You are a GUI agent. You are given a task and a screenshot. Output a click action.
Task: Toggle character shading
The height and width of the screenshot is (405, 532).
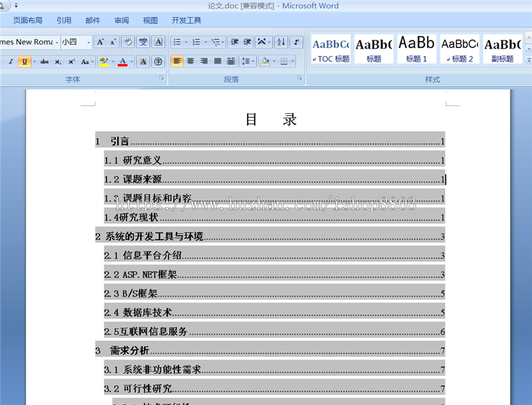[143, 61]
